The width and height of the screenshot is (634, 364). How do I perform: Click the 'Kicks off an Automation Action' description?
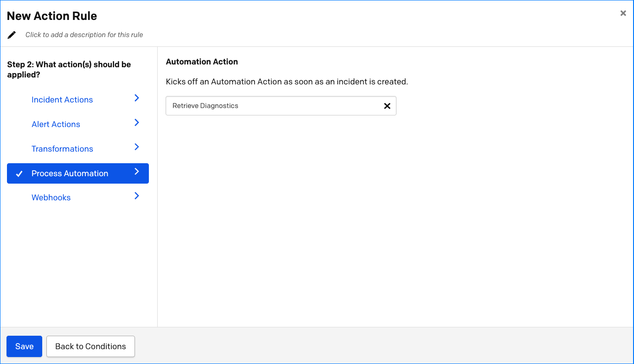[x=287, y=82]
